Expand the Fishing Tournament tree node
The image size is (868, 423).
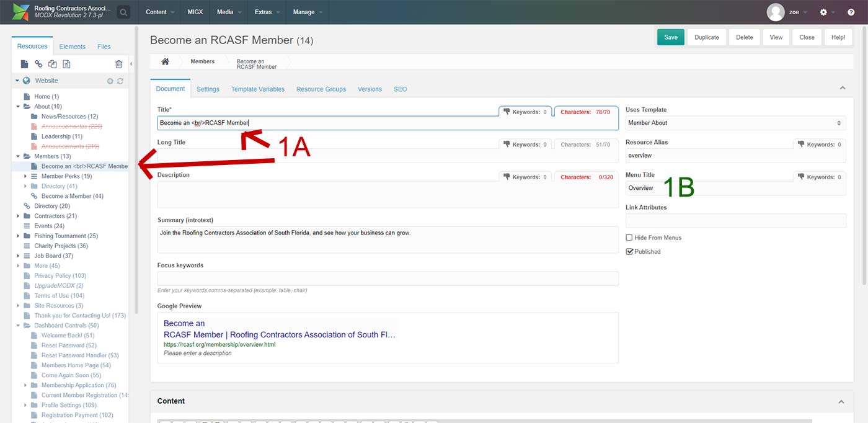coord(19,236)
